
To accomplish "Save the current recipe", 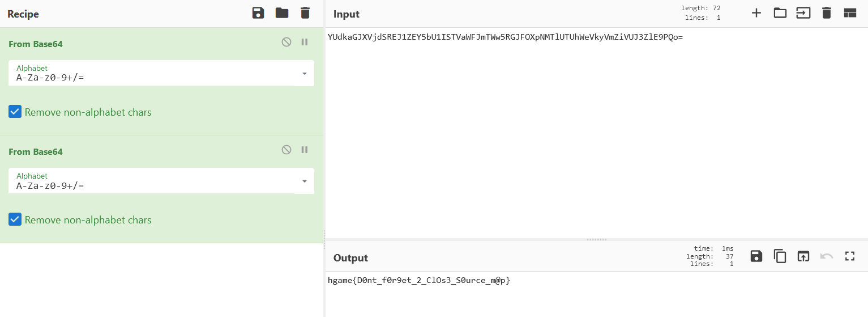I will click(258, 13).
